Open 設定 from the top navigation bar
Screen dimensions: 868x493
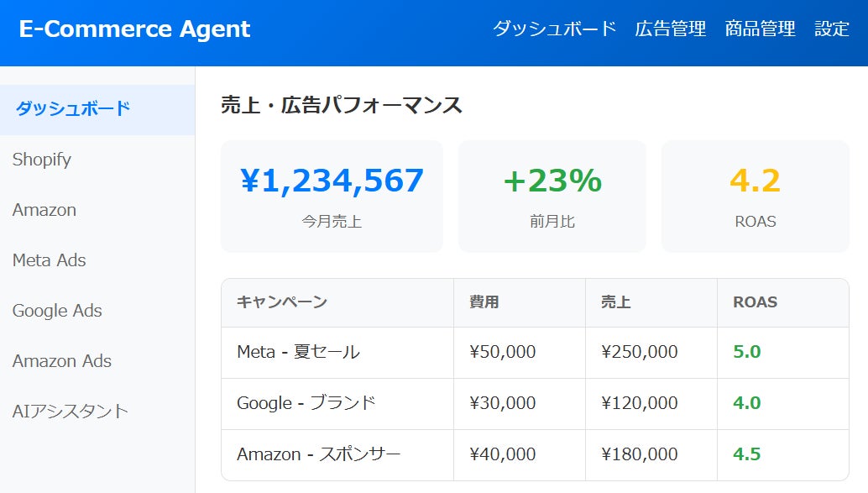coord(832,29)
